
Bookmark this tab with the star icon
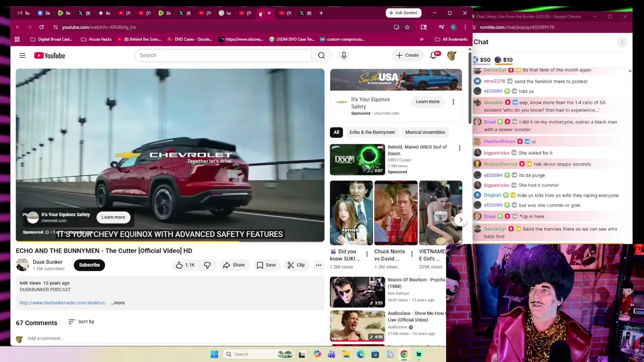[x=407, y=27]
